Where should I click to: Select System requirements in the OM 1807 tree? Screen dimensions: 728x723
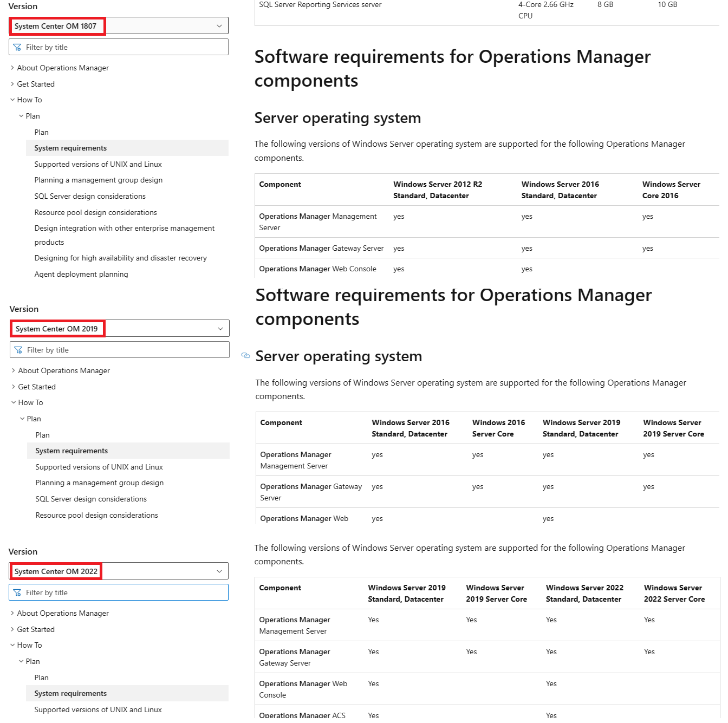pyautogui.click(x=127, y=148)
